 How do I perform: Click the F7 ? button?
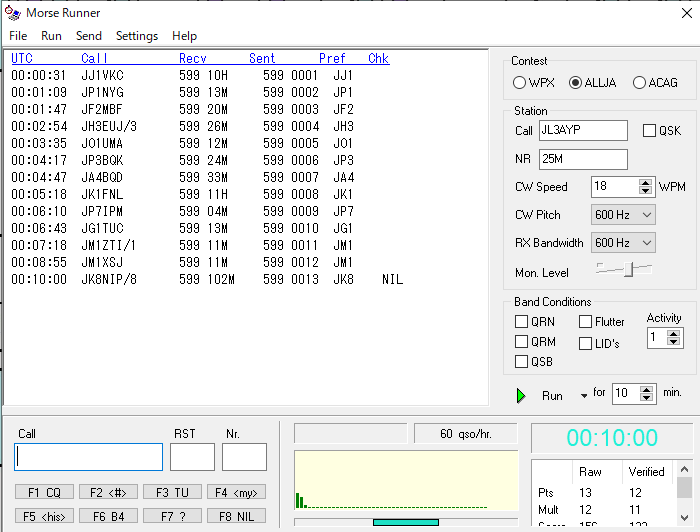[172, 516]
